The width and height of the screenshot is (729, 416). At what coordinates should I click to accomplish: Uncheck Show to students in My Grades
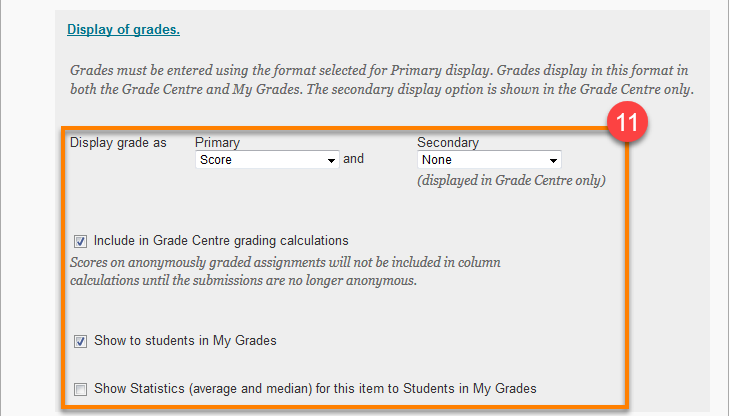tap(80, 341)
